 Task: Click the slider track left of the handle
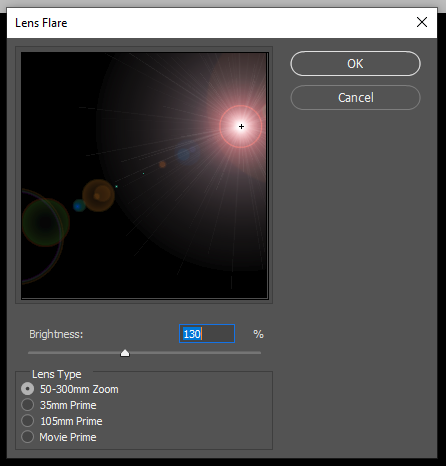[x=74, y=353]
